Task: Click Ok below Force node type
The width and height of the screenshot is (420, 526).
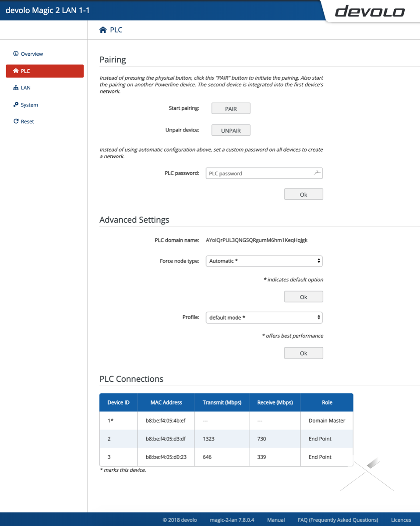Action: 304,297
